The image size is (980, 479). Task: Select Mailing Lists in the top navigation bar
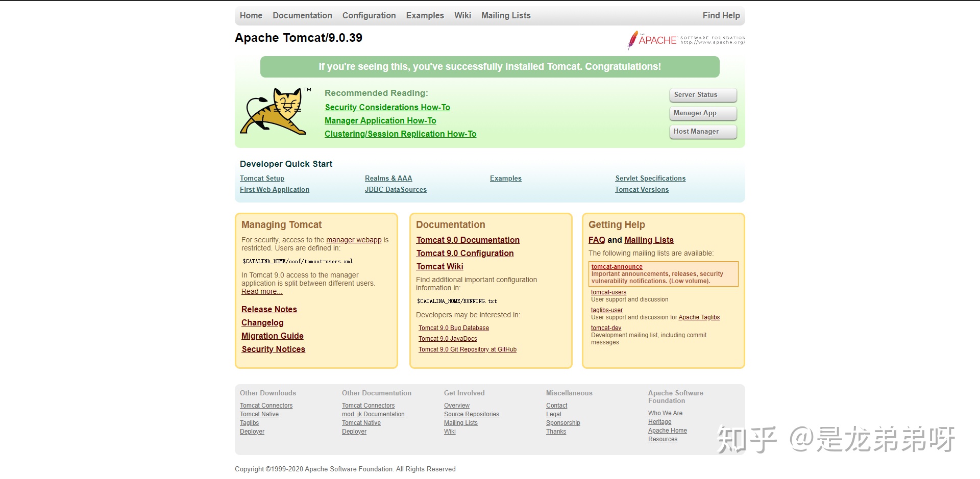506,16
